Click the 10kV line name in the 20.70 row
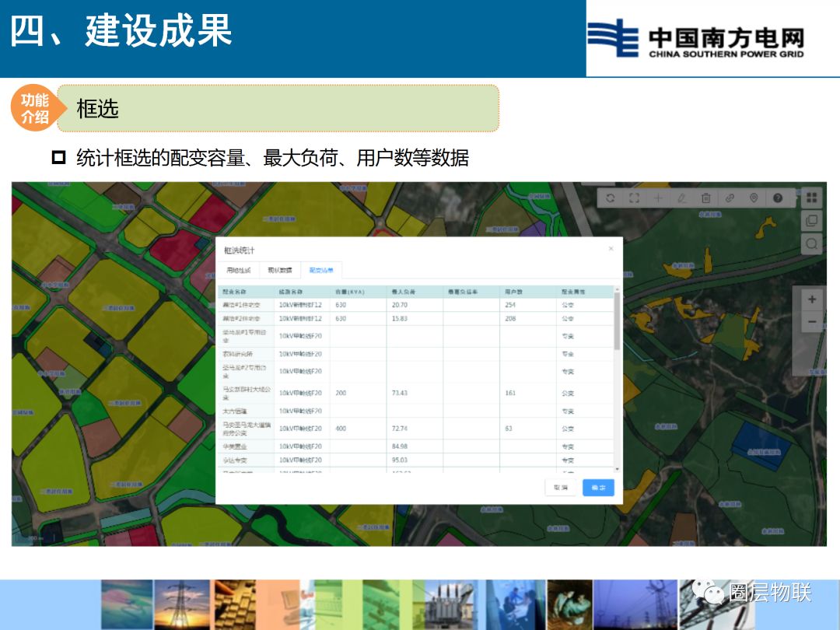This screenshot has width=840, height=630. [300, 305]
